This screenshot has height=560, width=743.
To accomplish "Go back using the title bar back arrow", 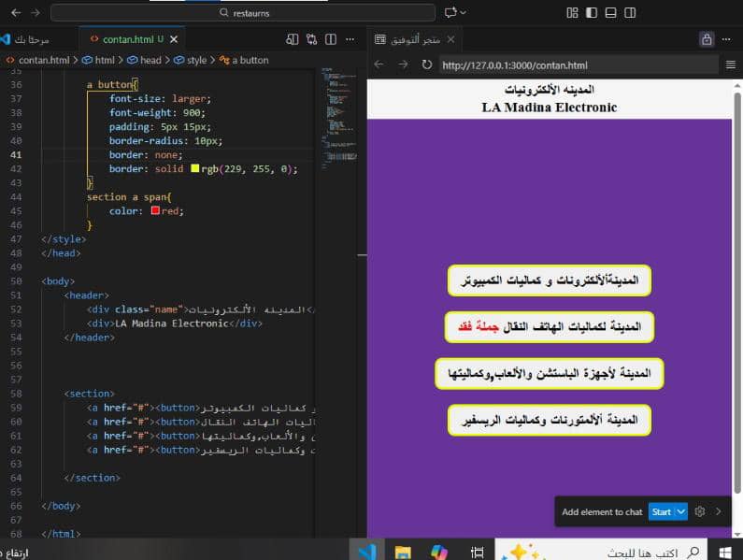I will coord(16,13).
